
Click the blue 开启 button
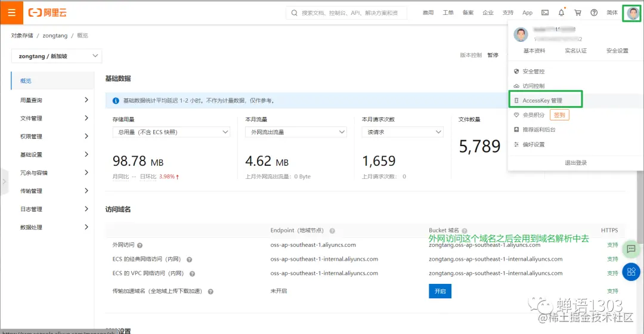tap(440, 291)
